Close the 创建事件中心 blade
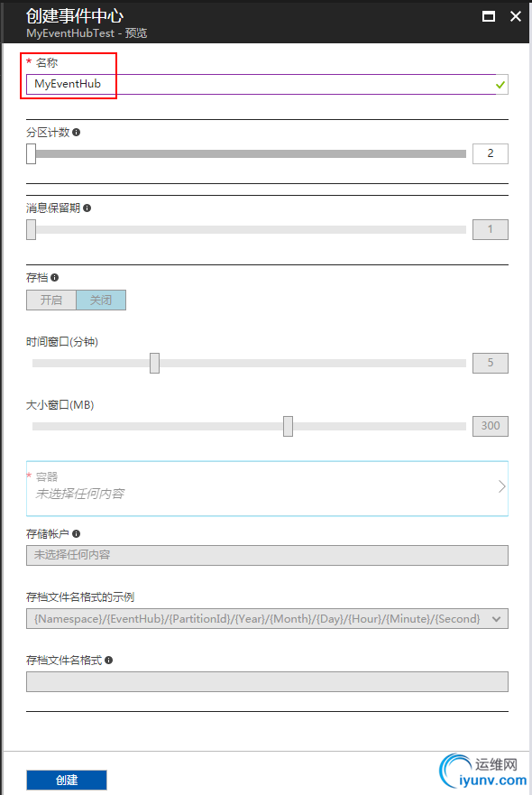Screen dimensions: 532x795 point(516,17)
